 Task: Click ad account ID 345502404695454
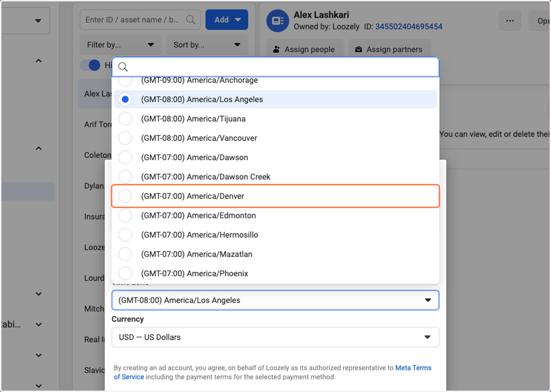coord(409,27)
